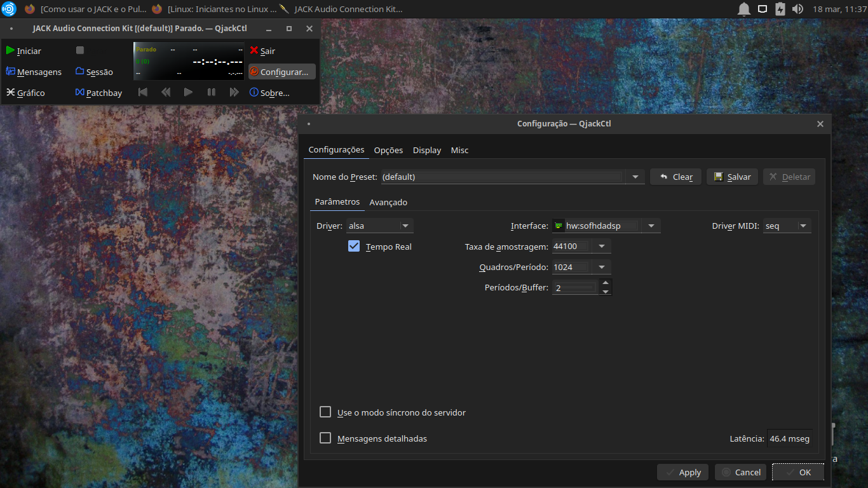Expand the sample rate dropdown arrow

(x=601, y=246)
